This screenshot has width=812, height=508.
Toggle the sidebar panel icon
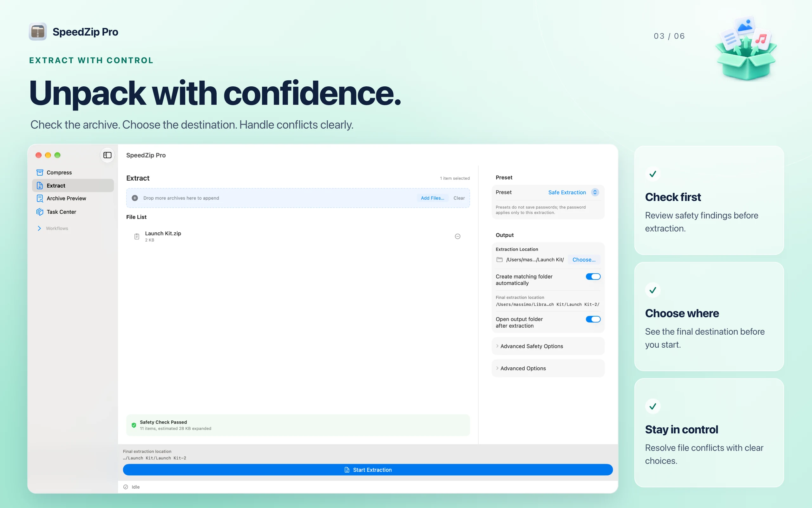[108, 155]
